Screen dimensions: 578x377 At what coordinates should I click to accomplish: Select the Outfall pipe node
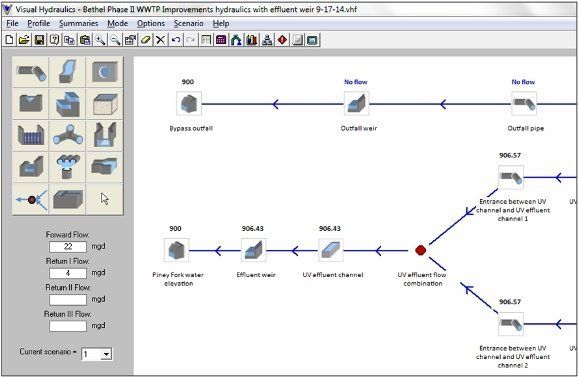[x=524, y=104]
